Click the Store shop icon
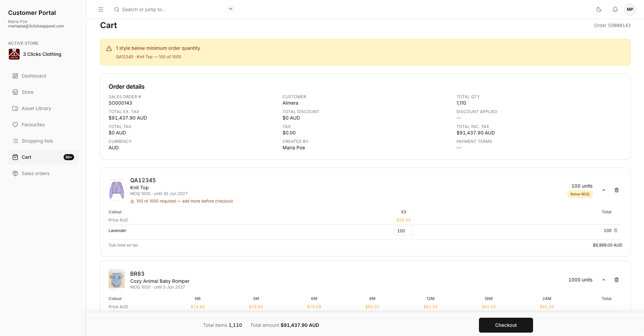The width and height of the screenshot is (644, 336). (x=15, y=92)
